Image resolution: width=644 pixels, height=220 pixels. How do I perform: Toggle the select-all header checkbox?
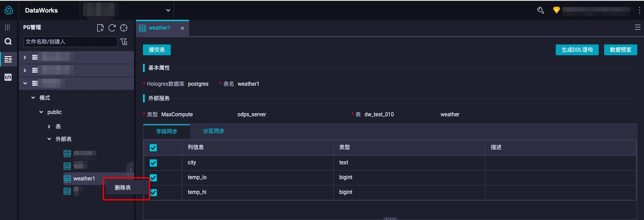[x=153, y=147]
